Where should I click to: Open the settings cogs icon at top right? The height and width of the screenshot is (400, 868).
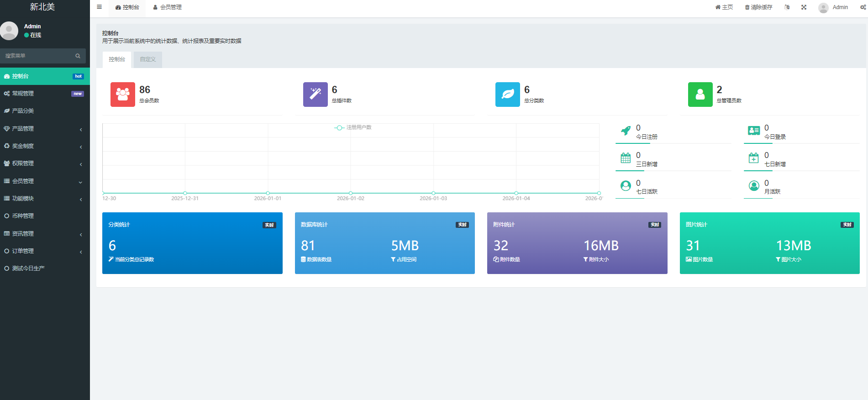(863, 7)
